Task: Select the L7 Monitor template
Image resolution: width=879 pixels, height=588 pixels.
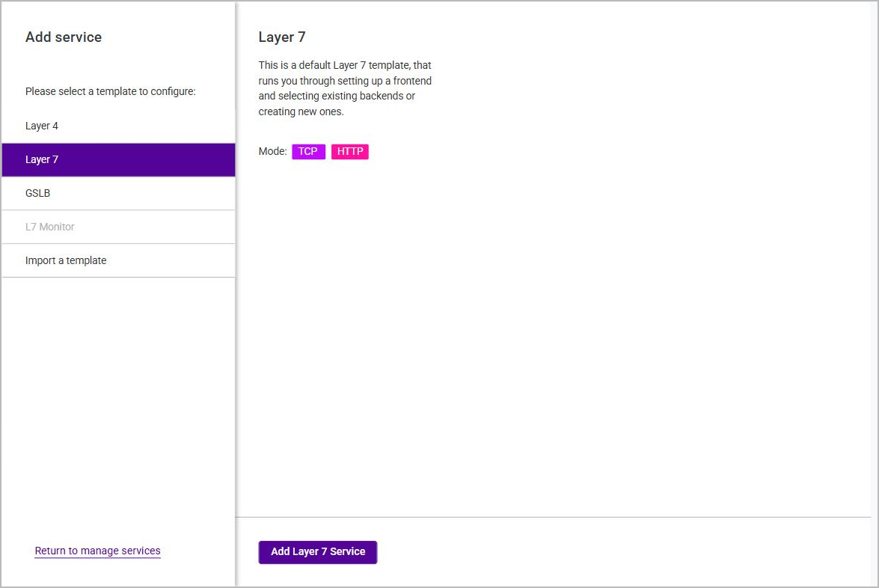Action: pos(118,227)
